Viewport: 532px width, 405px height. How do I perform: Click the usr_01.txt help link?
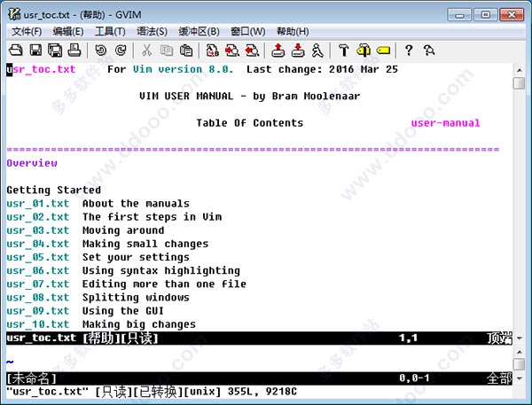click(37, 204)
